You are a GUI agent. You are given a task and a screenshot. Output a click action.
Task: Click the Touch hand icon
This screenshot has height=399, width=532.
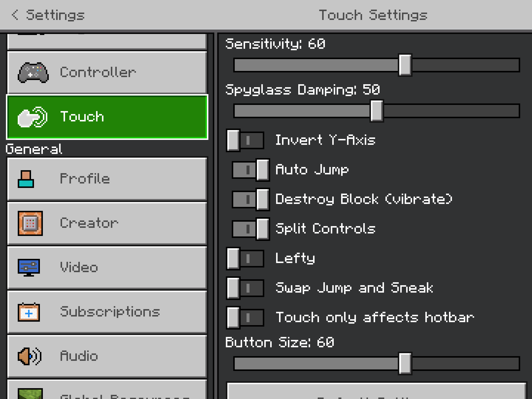tap(33, 117)
